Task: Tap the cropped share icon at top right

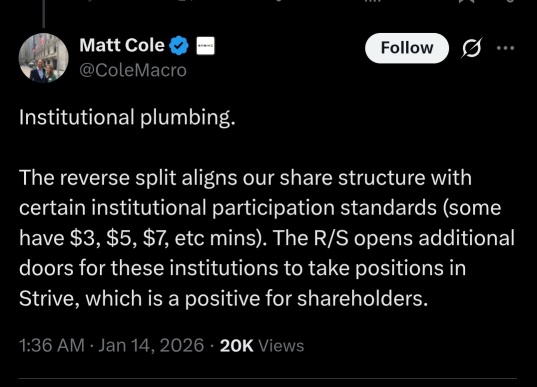Action: click(x=509, y=1)
